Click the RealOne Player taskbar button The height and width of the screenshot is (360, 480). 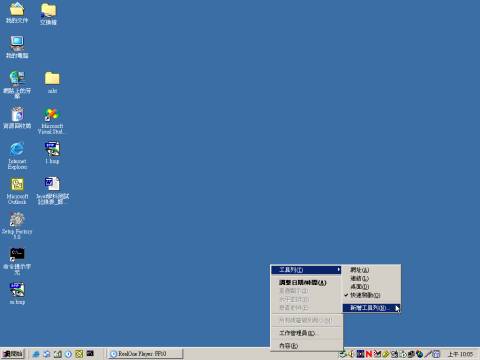click(x=145, y=354)
